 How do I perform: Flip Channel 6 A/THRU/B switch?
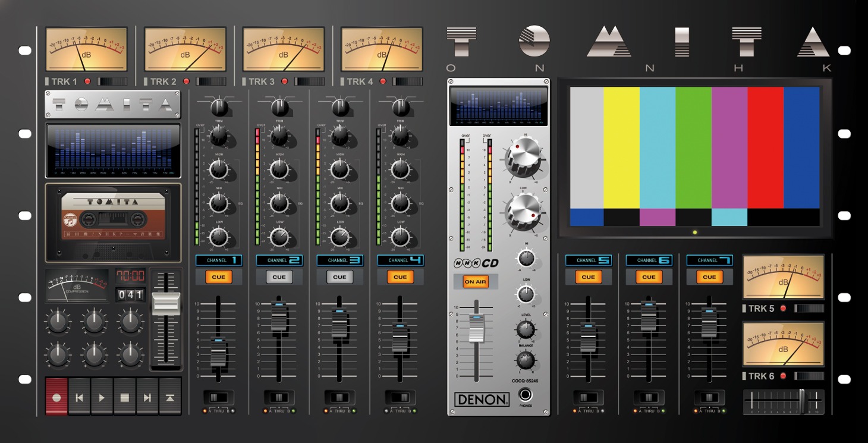point(649,398)
